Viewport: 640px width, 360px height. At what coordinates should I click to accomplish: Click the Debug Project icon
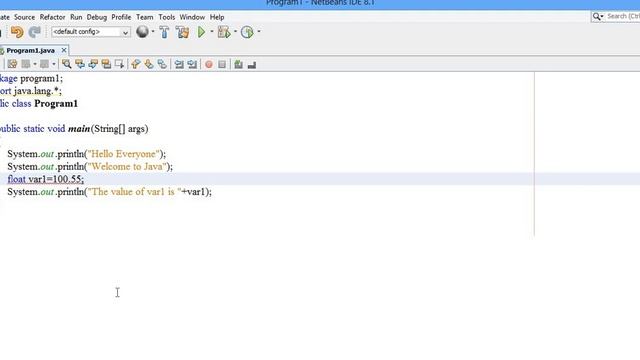pyautogui.click(x=224, y=32)
